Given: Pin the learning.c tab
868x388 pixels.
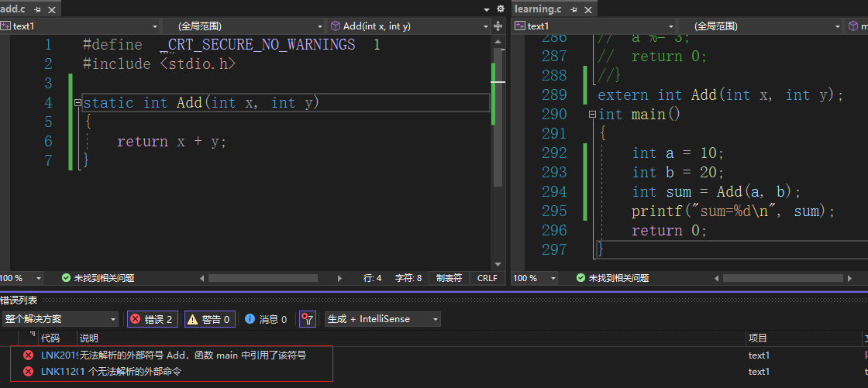Looking at the screenshot, I should click(574, 9).
